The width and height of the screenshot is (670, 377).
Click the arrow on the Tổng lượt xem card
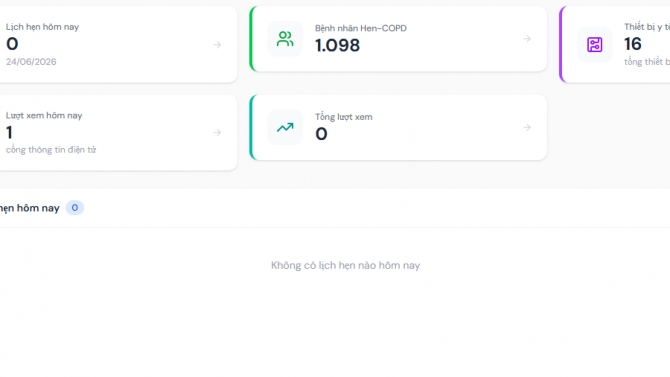point(527,127)
